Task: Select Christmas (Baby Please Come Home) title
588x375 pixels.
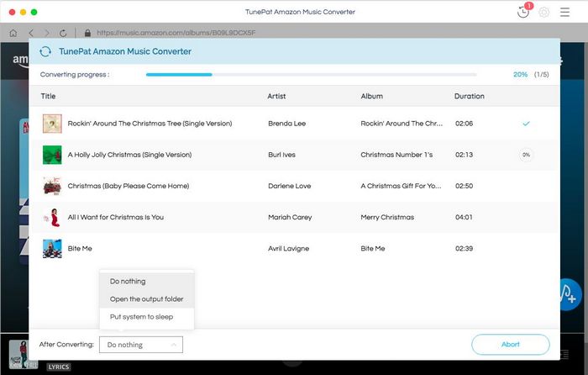Action: (129, 186)
